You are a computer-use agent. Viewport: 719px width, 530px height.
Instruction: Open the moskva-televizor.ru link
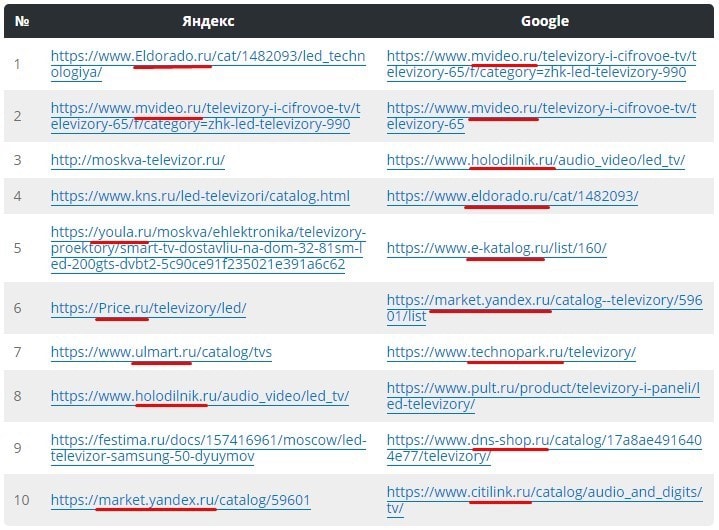[138, 160]
